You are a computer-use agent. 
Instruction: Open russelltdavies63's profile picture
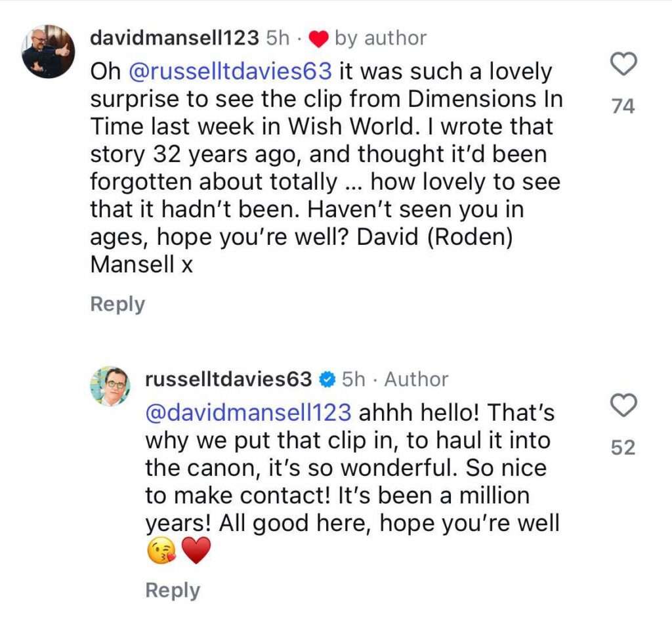click(x=110, y=386)
